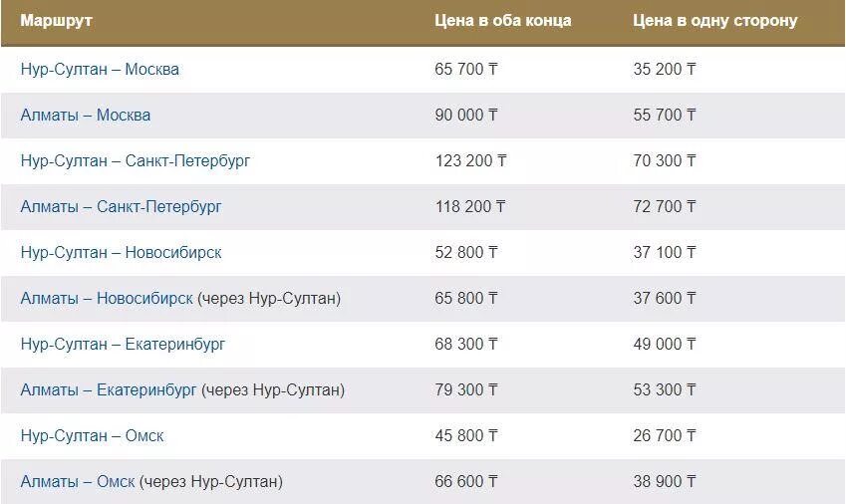Click Нур-Султан – Санкт-Петербург route link
This screenshot has width=846, height=504.
tap(136, 160)
